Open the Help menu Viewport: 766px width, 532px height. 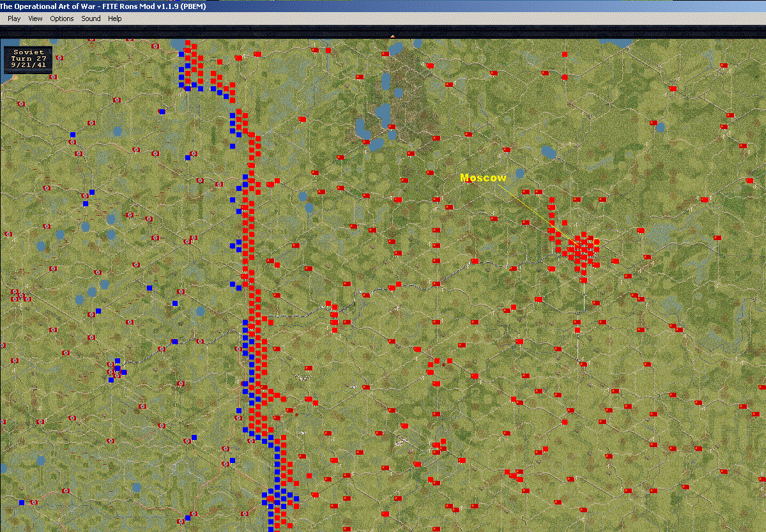coord(115,19)
